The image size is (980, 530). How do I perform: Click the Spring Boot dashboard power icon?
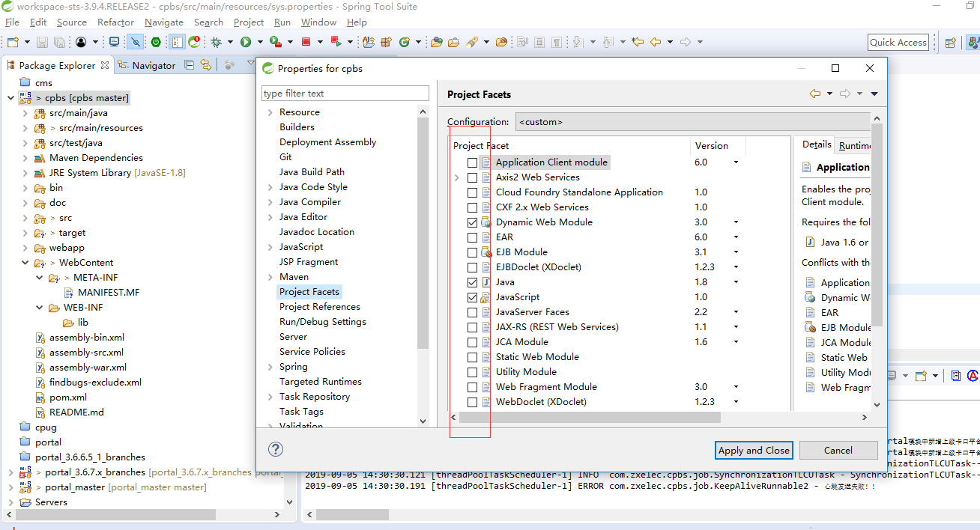click(156, 42)
